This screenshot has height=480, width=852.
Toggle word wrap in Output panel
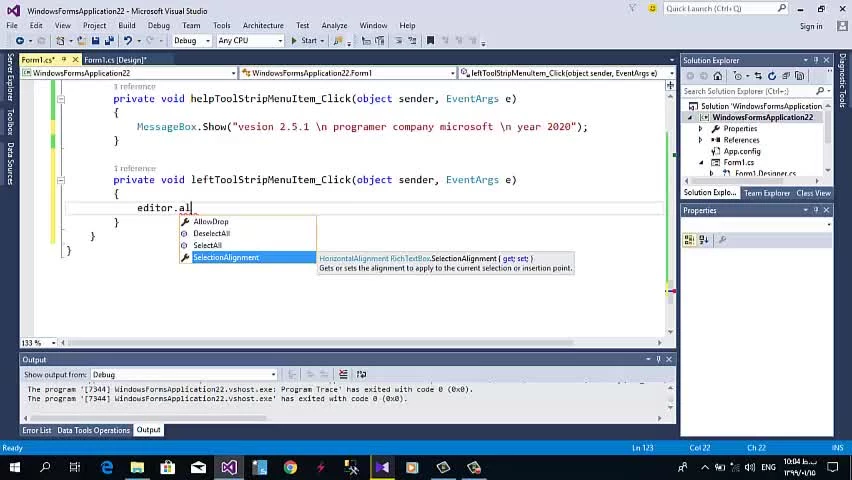click(361, 375)
